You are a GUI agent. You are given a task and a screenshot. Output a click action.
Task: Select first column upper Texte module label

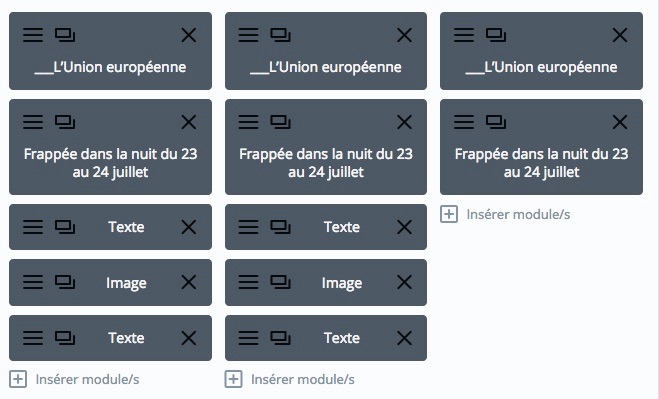126,227
